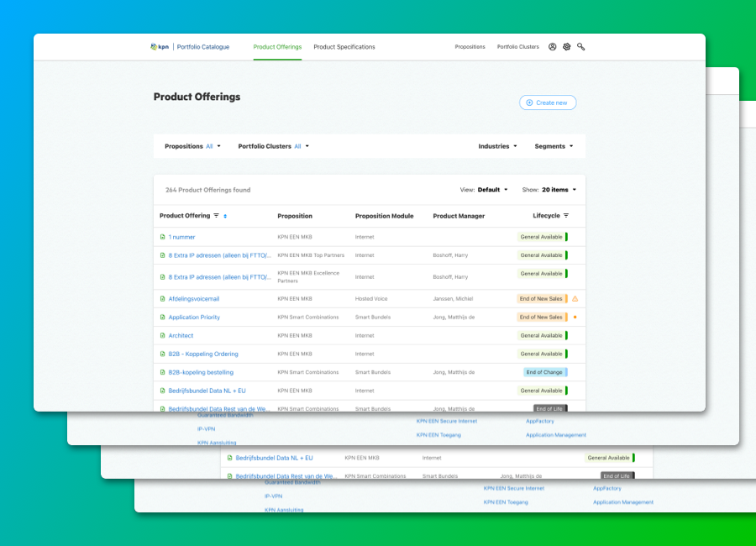Click the Create new button
The width and height of the screenshot is (756, 546).
[x=548, y=102]
